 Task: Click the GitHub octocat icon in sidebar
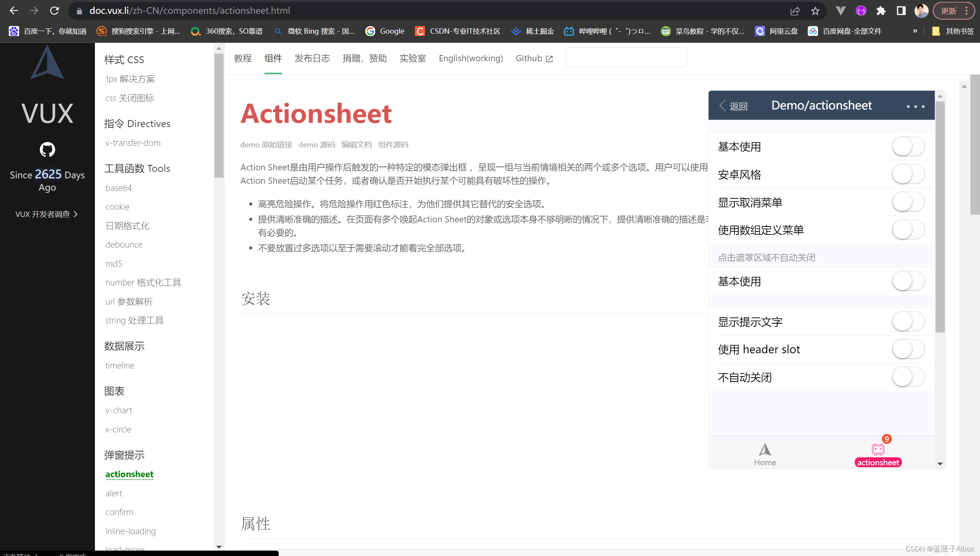click(47, 150)
